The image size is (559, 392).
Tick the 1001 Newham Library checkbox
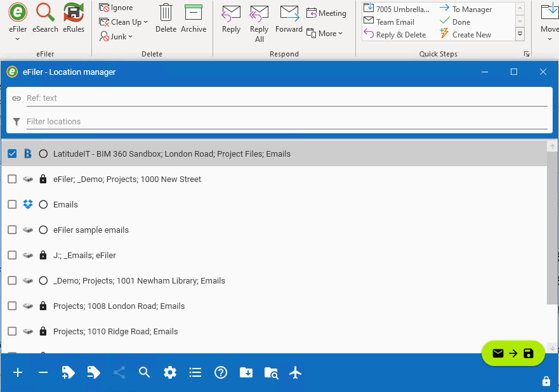point(12,280)
